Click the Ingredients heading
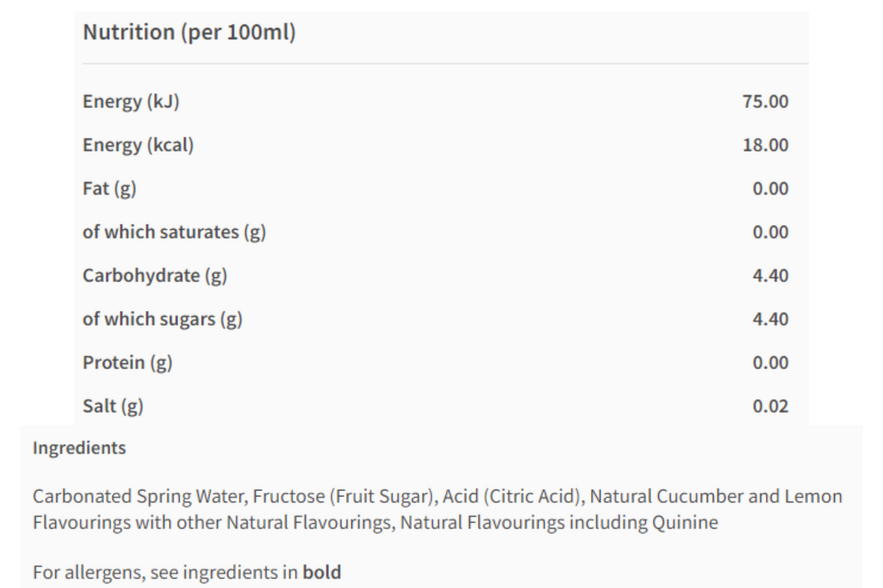The width and height of the screenshot is (883, 588). 79,448
